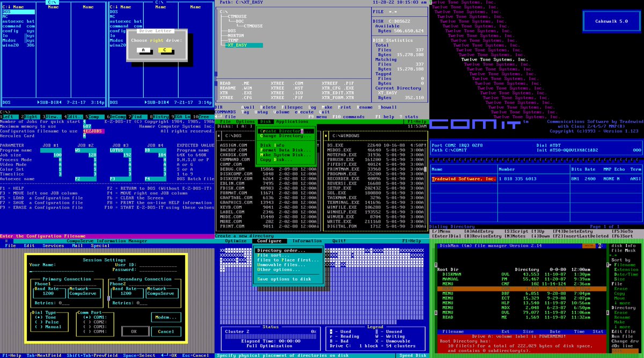Click 5Comp function key in Norton bar
Viewport: 644px width, 358px height.
point(94,116)
